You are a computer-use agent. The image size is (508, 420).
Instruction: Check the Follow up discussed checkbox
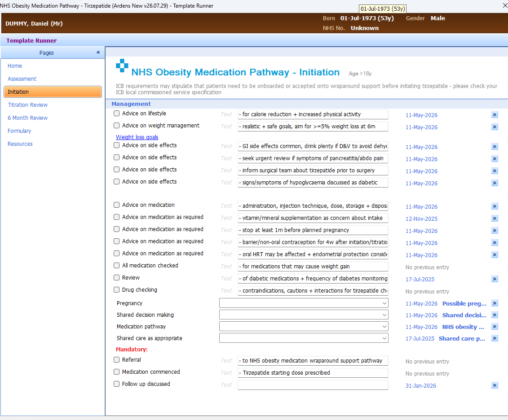click(117, 384)
